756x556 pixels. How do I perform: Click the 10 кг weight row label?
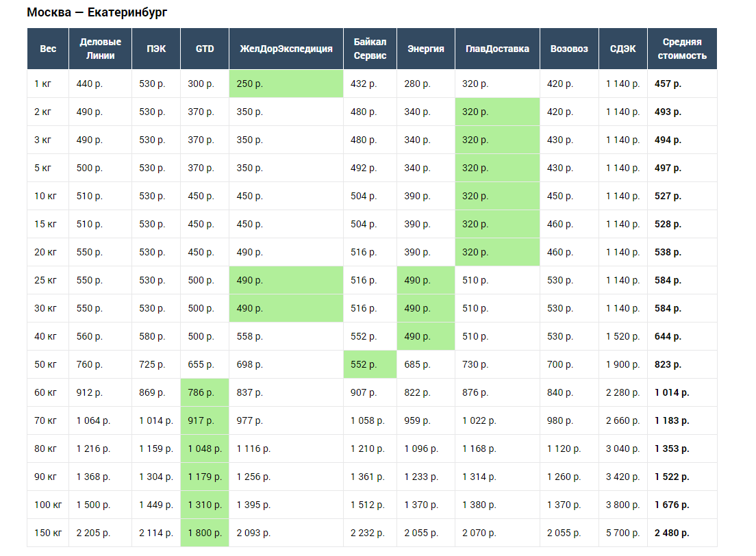pos(45,197)
